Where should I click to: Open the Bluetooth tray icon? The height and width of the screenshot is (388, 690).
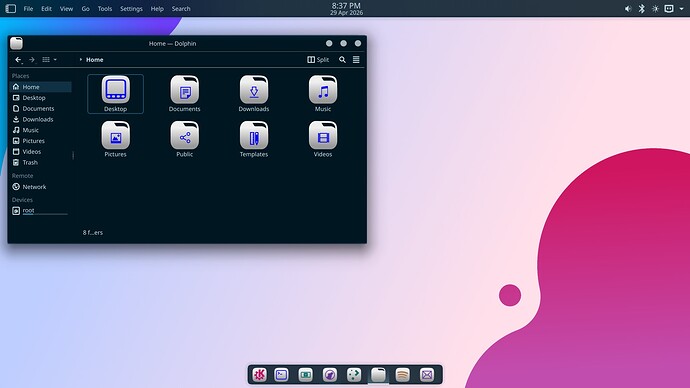[642, 9]
